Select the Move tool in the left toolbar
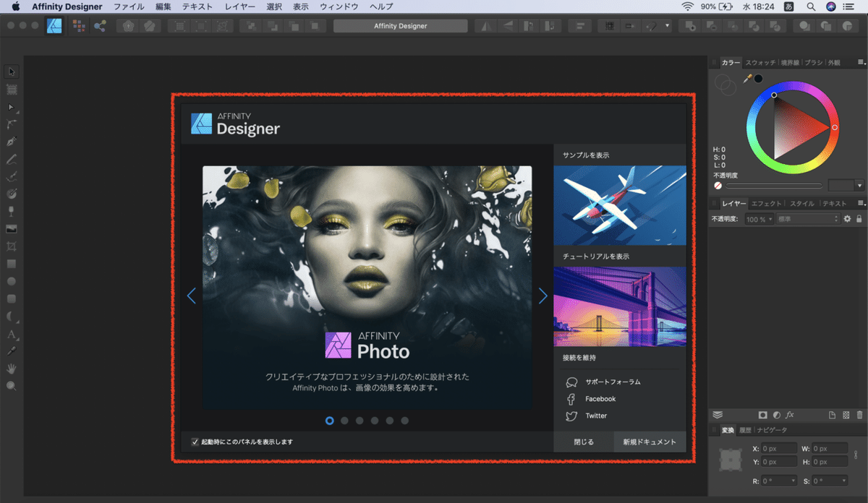Image resolution: width=868 pixels, height=503 pixels. tap(12, 72)
